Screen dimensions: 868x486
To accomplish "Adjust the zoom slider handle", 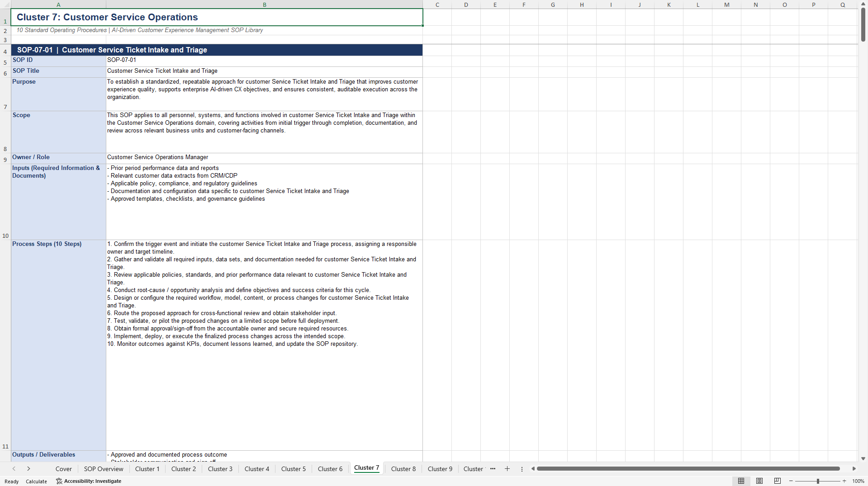I will pyautogui.click(x=818, y=481).
